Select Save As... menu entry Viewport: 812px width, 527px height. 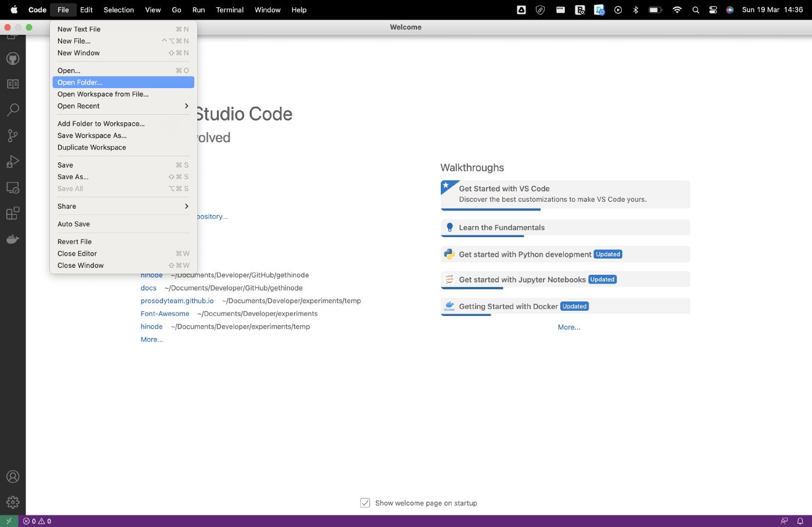(123, 177)
